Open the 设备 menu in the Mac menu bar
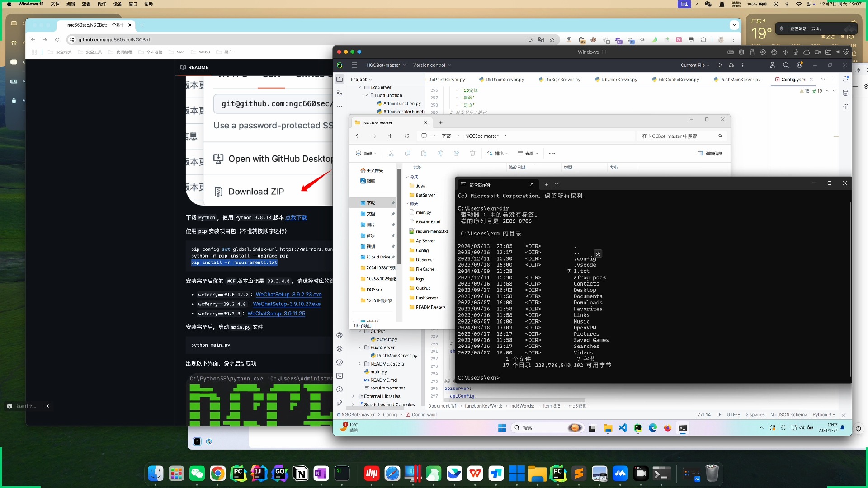Screen dimensions: 868x488 pyautogui.click(x=118, y=4)
